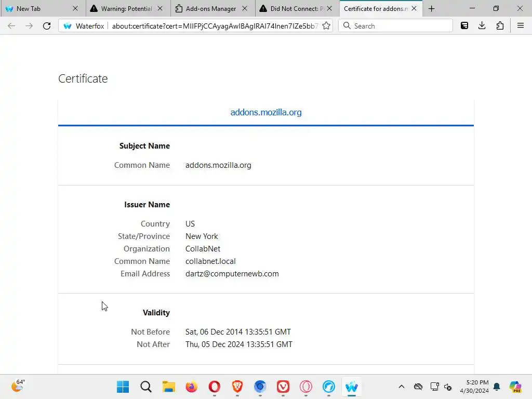The width and height of the screenshot is (532, 399).
Task: Click the muted volume tray icon
Action: (x=448, y=387)
